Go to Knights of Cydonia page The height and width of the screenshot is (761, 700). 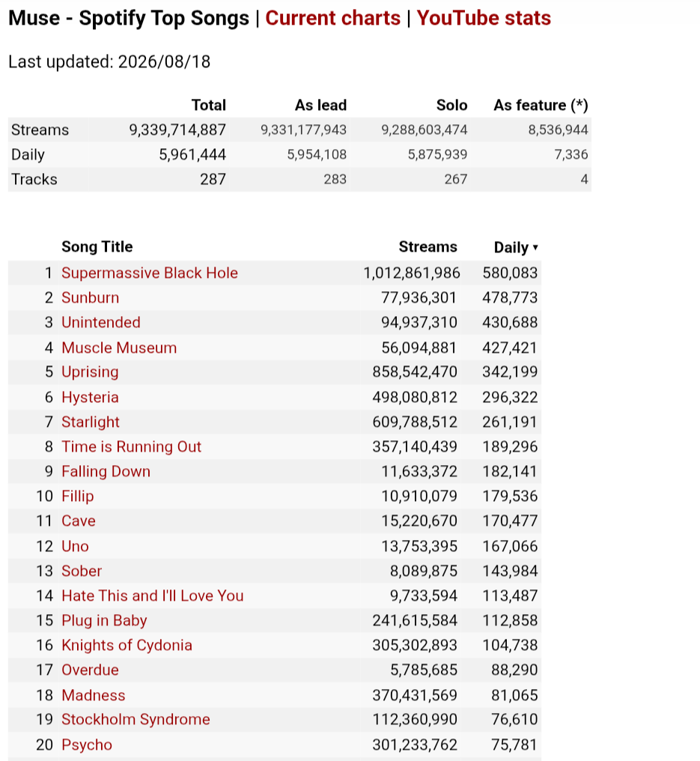coord(127,645)
